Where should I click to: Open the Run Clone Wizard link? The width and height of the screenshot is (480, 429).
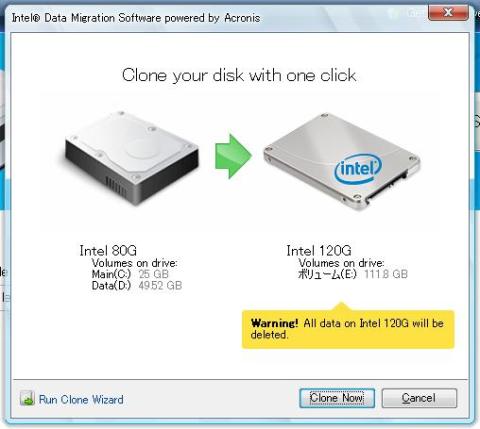click(81, 399)
